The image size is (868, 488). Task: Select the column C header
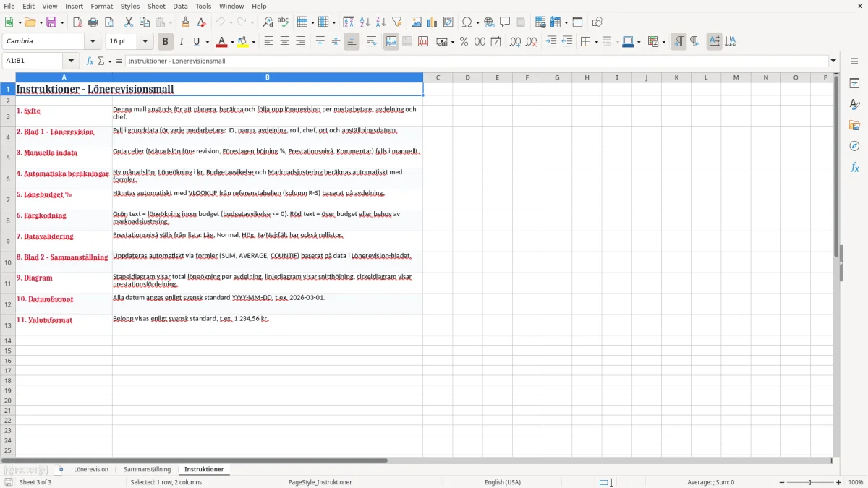[438, 77]
